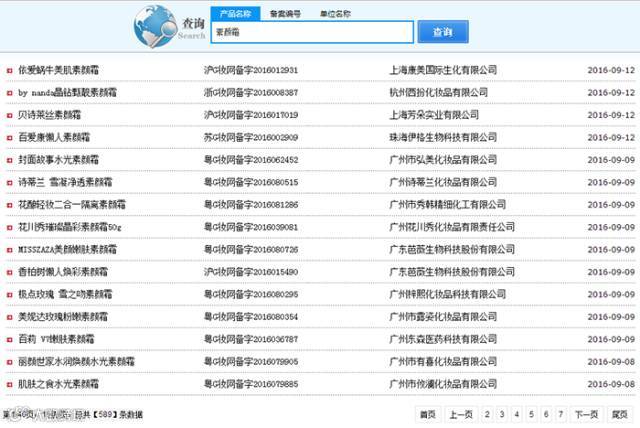640x428 pixels.
Task: Open product MISSZAZA美颜嫩肤素颜霜
Action: 67,250
